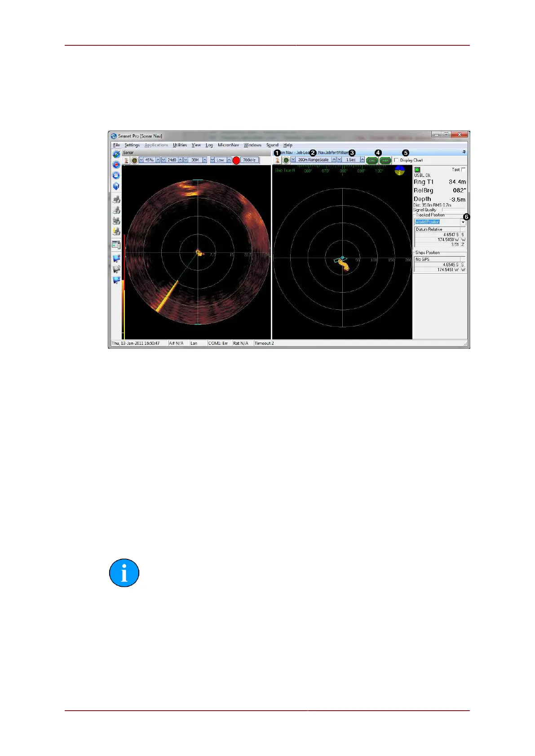Open the Utilities menu
Viewport: 535px width, 756px height.
point(180,145)
